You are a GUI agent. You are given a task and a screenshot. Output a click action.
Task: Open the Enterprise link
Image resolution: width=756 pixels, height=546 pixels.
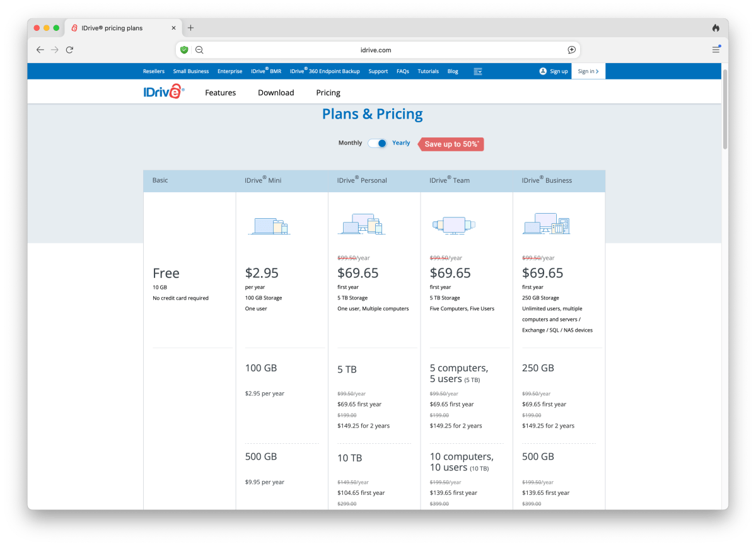(x=230, y=71)
